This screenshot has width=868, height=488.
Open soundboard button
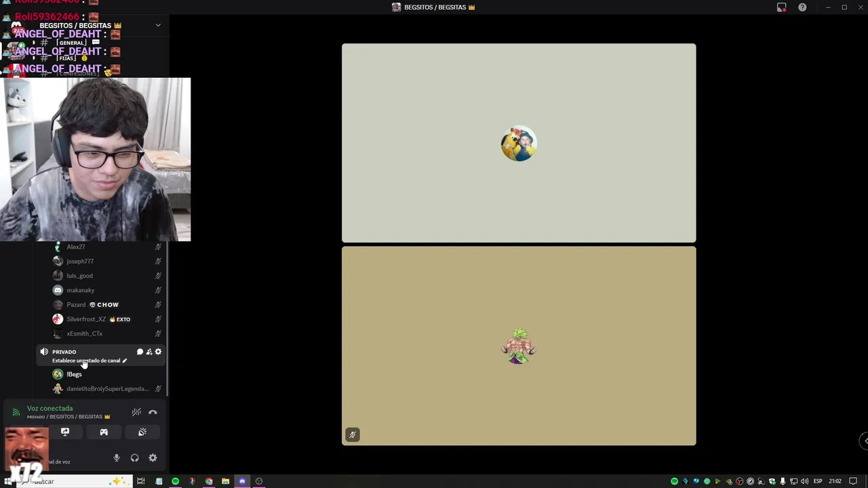142,432
